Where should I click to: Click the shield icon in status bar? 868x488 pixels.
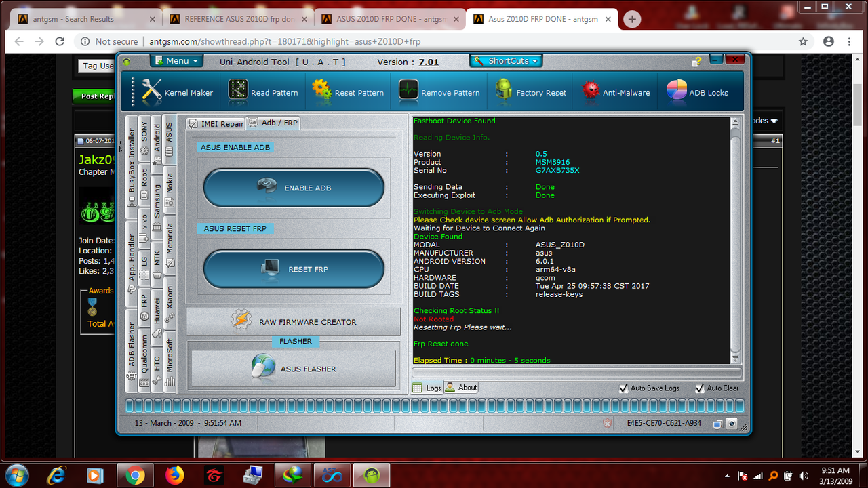(x=607, y=423)
